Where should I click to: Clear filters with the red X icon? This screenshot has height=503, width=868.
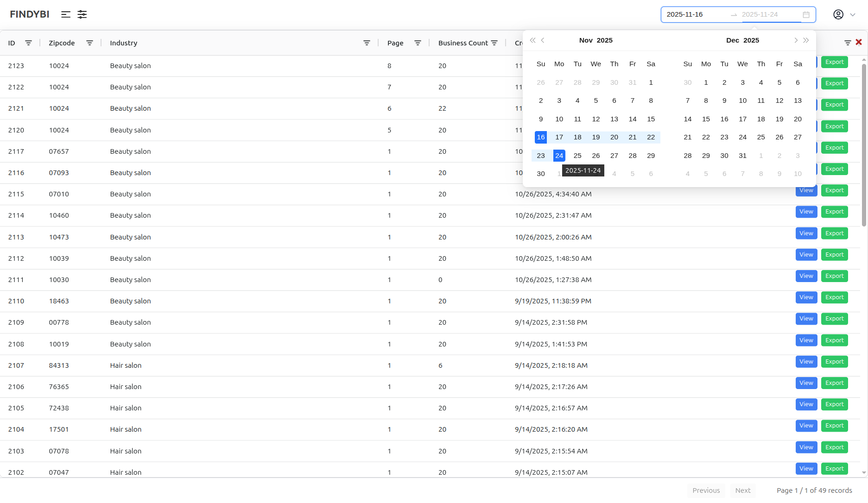point(859,42)
